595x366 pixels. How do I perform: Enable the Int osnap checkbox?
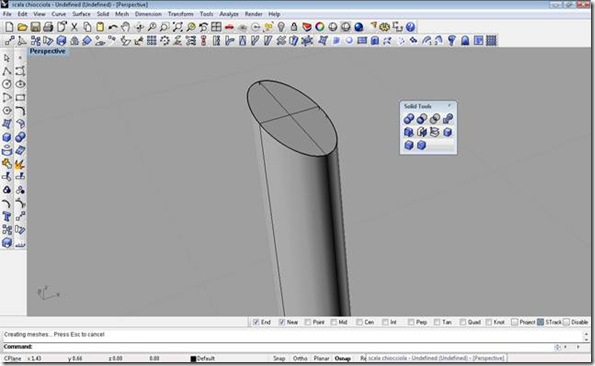pyautogui.click(x=386, y=322)
